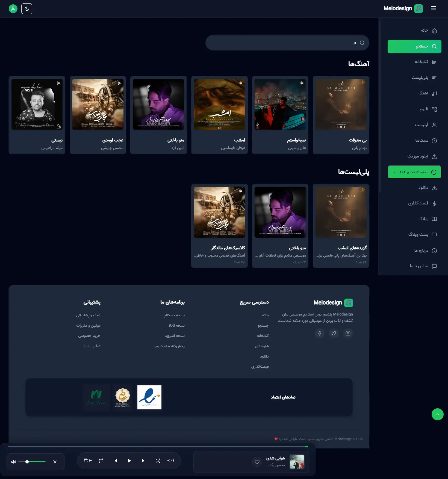This screenshot has height=479, width=448.
Task: Click footer link پخش‌کننده تحت وب
Action: [169, 346]
